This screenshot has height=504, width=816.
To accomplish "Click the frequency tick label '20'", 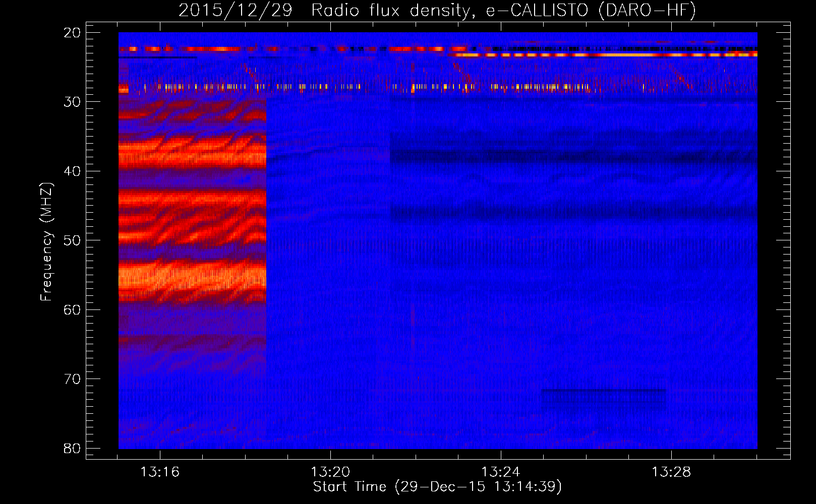I will [x=73, y=33].
